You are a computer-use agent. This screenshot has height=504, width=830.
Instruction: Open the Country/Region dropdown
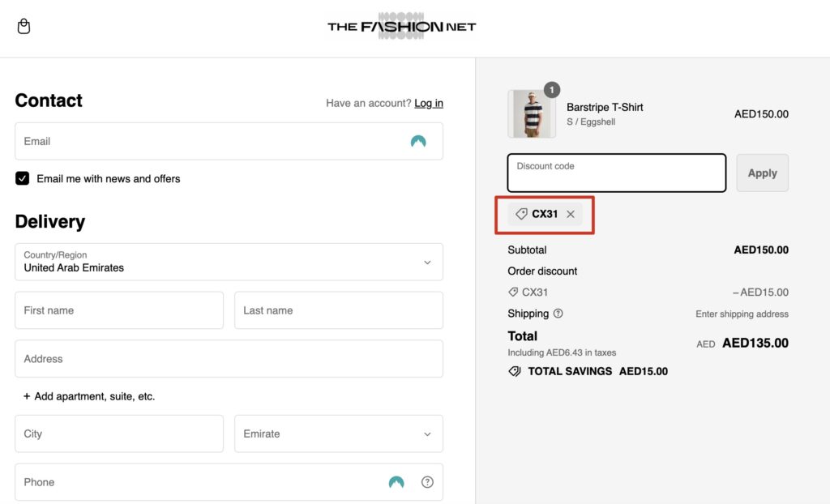[229, 262]
